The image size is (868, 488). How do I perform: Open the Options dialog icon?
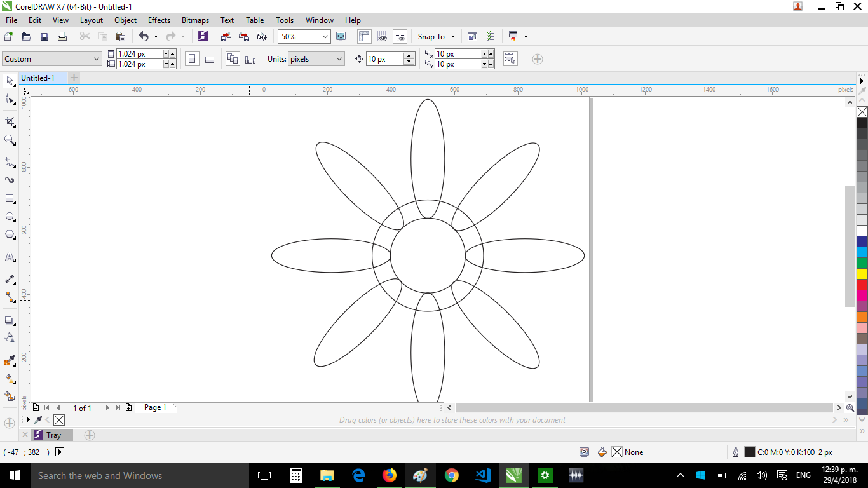[x=490, y=37]
